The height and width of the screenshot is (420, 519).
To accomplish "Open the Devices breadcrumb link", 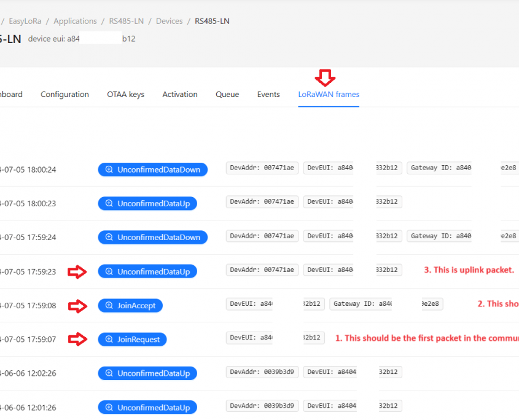I will [169, 21].
